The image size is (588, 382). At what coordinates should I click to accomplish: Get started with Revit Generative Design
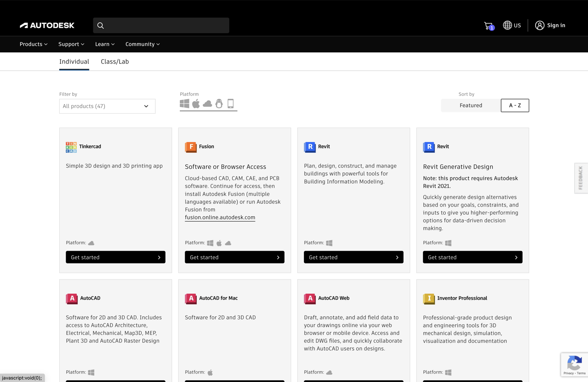(x=473, y=257)
